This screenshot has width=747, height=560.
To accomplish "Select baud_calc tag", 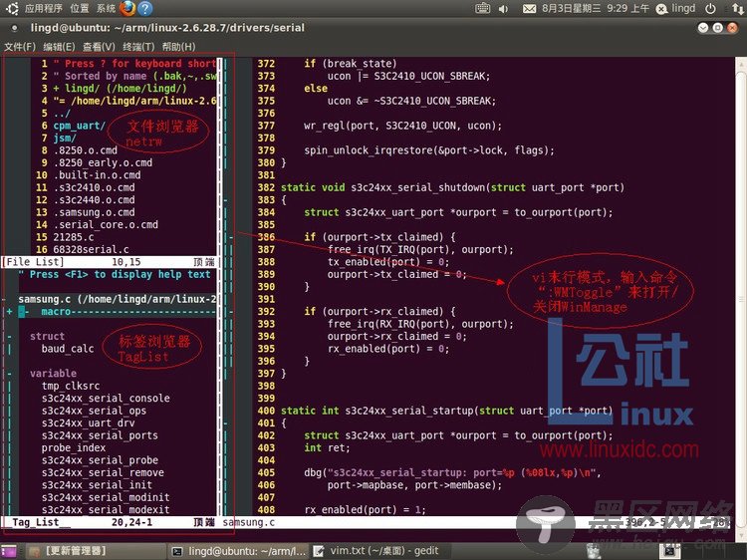I will (x=68, y=349).
